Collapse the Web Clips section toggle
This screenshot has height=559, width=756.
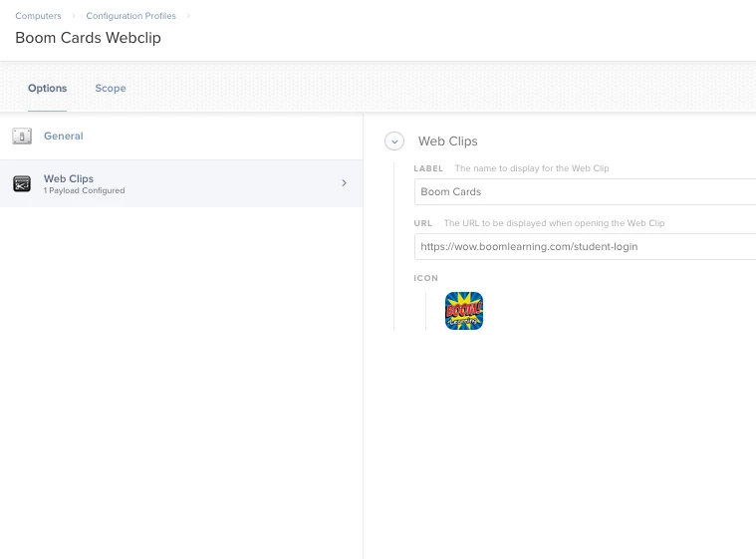click(394, 141)
